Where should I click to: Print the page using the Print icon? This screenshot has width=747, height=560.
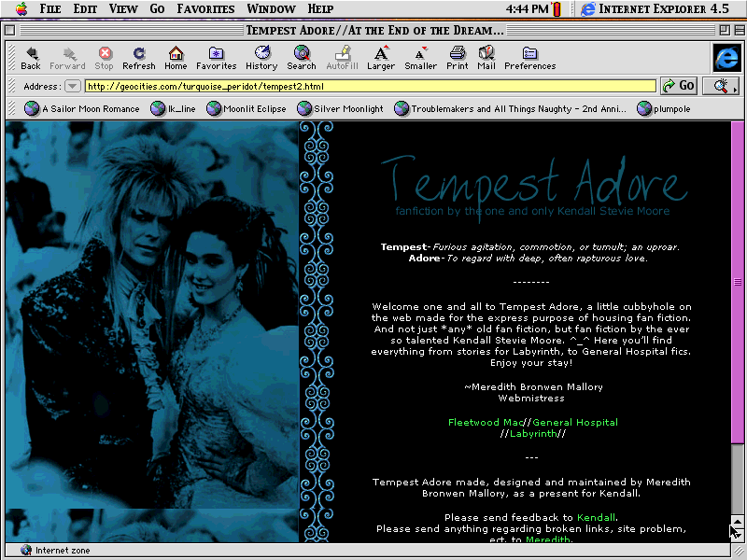(458, 53)
